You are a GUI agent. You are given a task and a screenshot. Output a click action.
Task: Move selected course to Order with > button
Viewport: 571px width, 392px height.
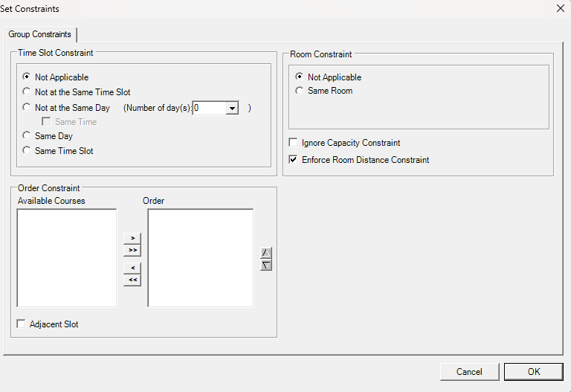click(x=132, y=238)
